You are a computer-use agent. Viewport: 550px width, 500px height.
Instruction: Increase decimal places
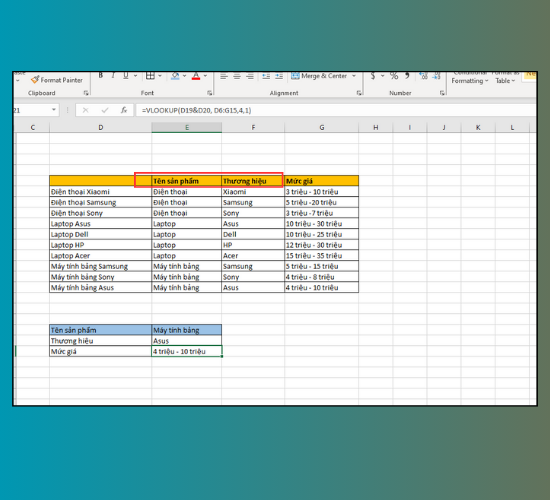pyautogui.click(x=423, y=76)
